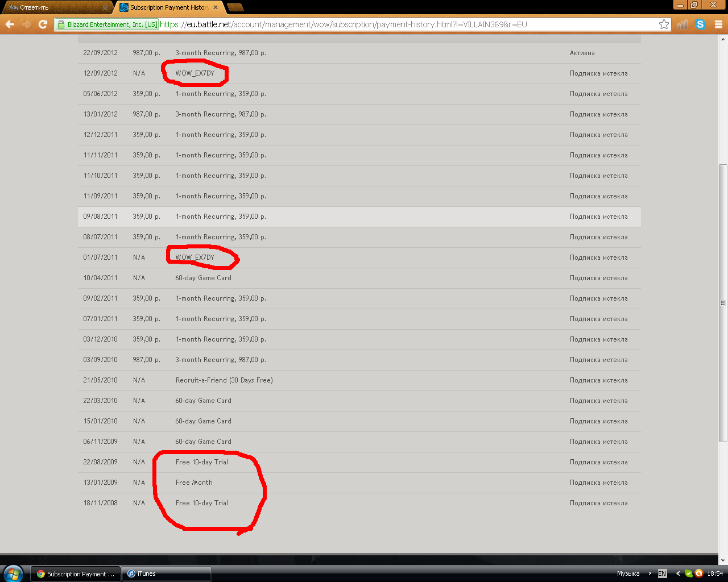Screen dimensions: 728x582
Task: Click Free 10-day Trial in the 22/08/2009 row
Action: (202, 462)
